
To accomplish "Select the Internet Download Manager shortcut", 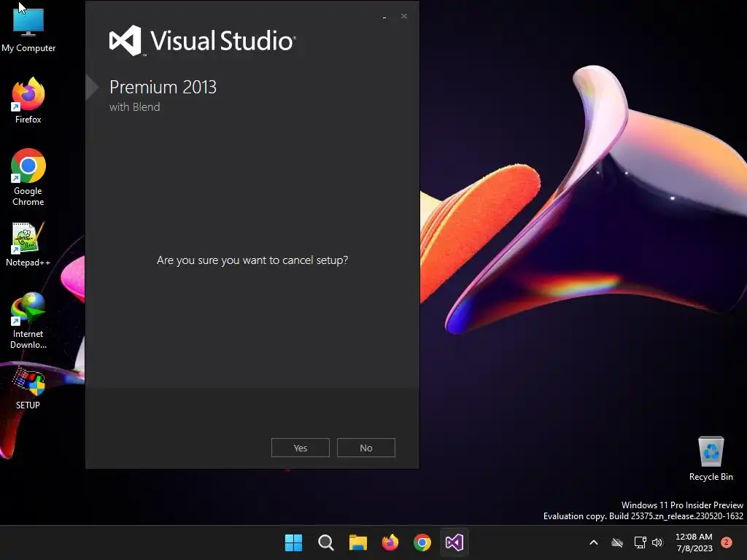I will click(28, 321).
